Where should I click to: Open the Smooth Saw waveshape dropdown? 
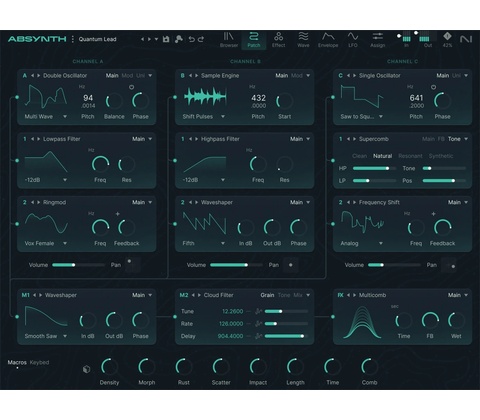(x=46, y=336)
